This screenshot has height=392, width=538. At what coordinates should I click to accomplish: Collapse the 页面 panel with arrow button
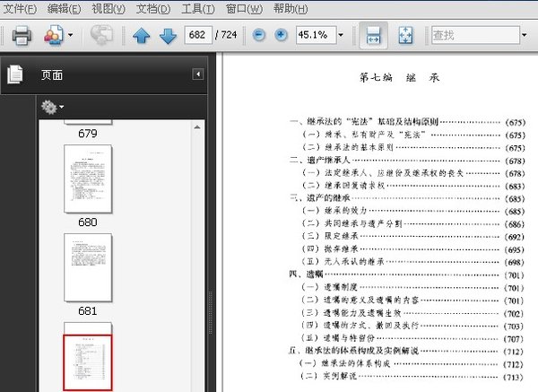pyautogui.click(x=198, y=74)
